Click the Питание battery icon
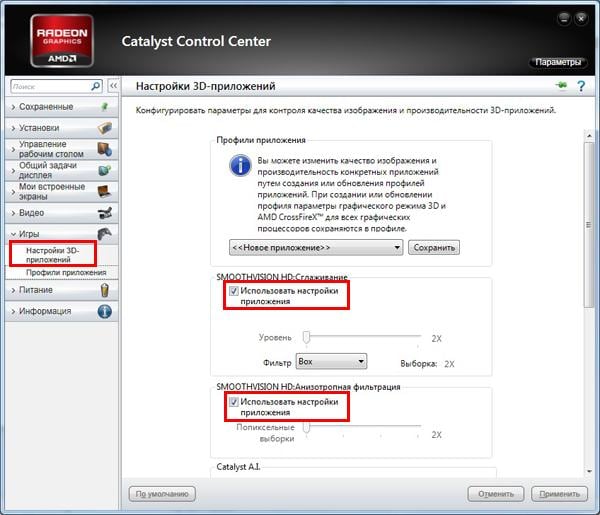600x515 pixels. (104, 290)
